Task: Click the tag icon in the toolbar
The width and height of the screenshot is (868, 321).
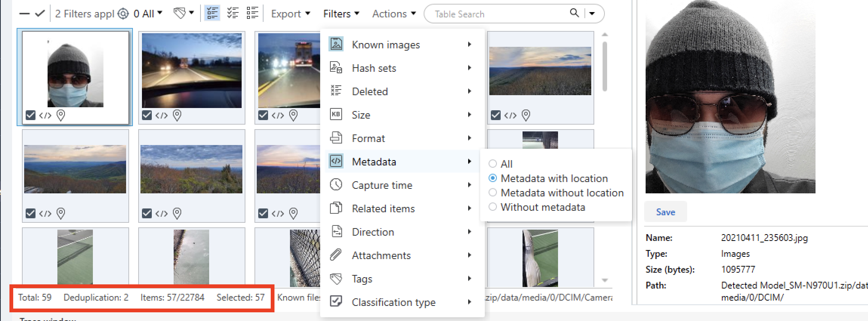Action: tap(180, 14)
